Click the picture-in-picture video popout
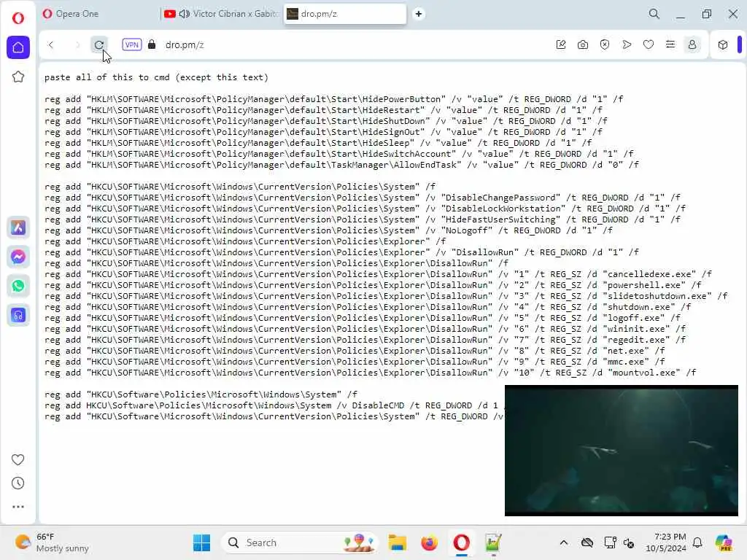Screen dimensions: 747x560 pyautogui.click(x=622, y=451)
